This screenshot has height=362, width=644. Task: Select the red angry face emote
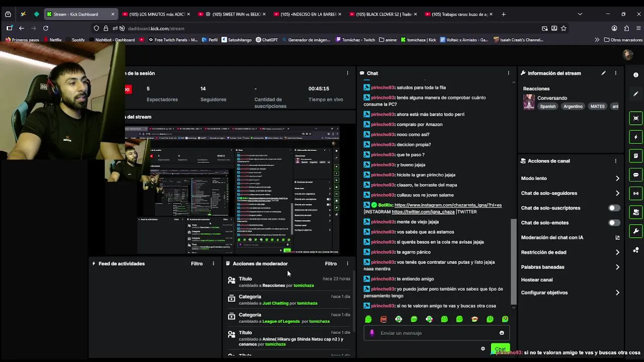383,319
